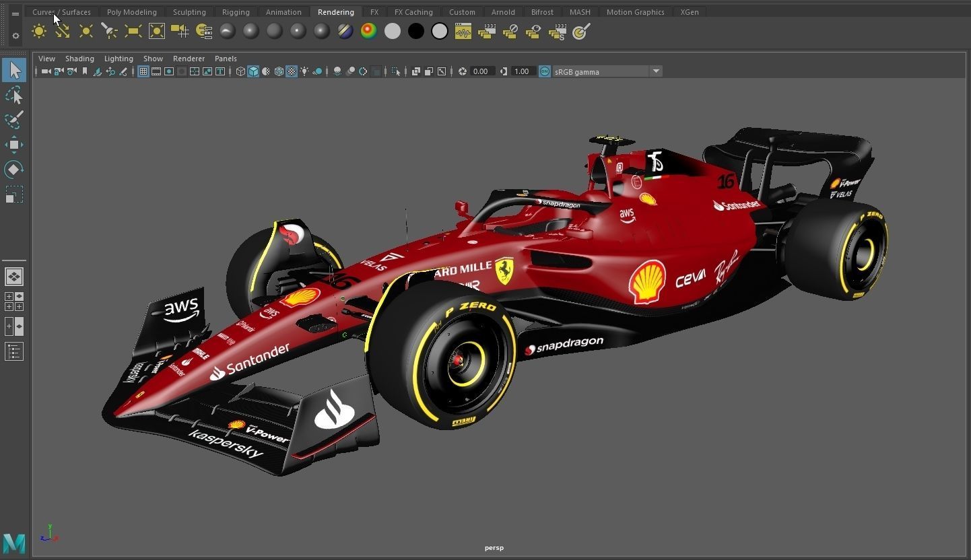Assign anisotropic material from shelf

click(x=228, y=32)
